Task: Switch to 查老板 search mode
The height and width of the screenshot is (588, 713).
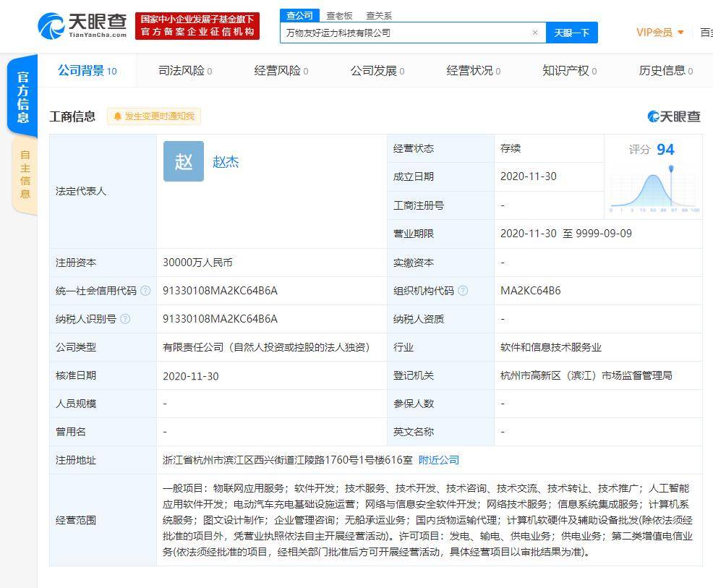Action: [x=339, y=15]
